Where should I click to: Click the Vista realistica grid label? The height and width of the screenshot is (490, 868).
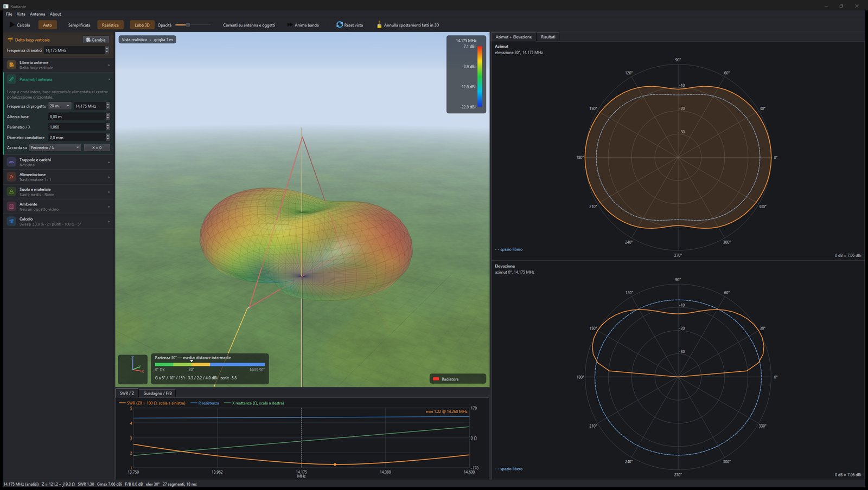(147, 40)
